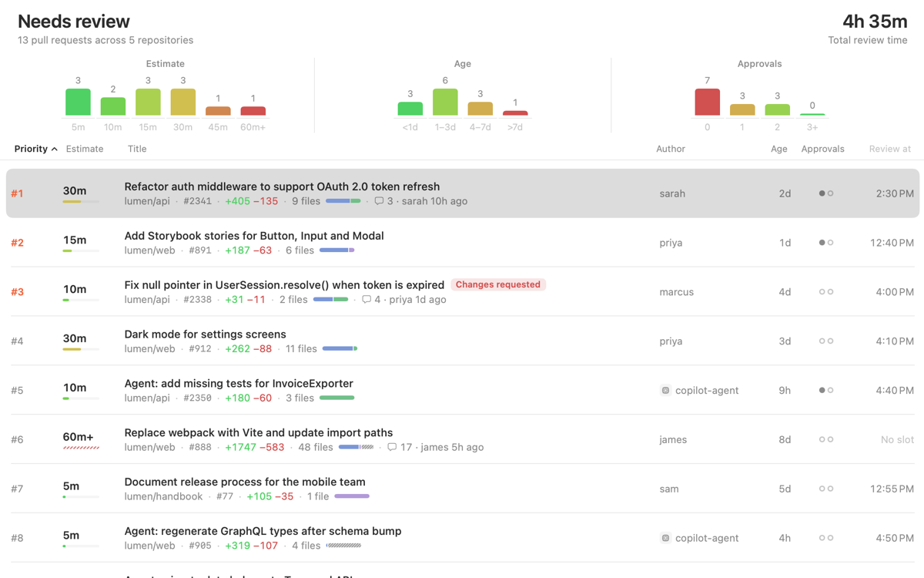
Task: Click the 10m estimate histogram bar
Action: click(113, 106)
